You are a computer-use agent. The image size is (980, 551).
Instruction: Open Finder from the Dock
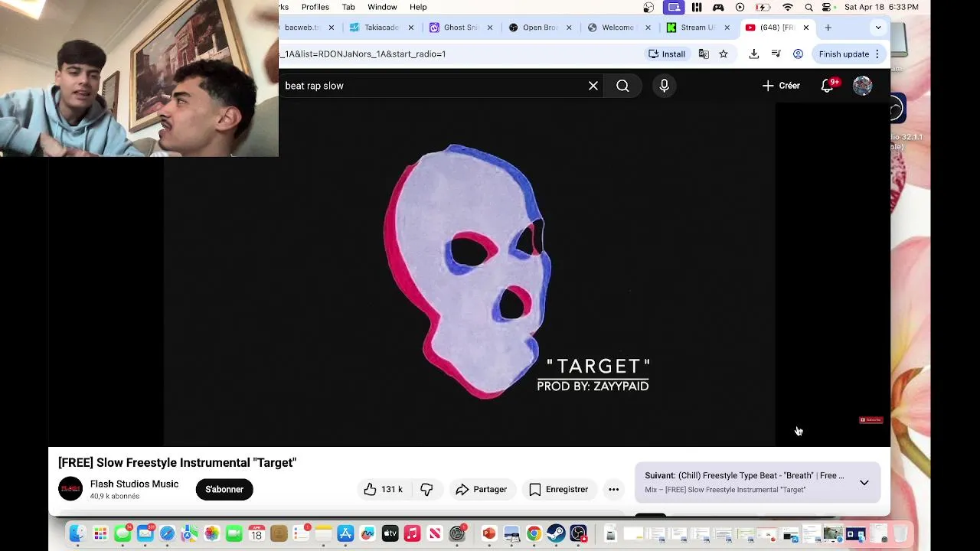click(x=77, y=533)
